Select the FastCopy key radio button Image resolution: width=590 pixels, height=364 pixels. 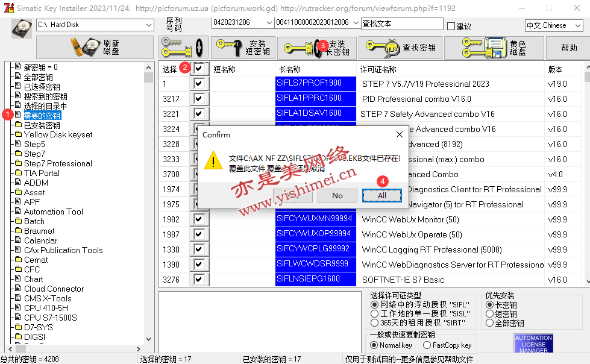pyautogui.click(x=427, y=345)
